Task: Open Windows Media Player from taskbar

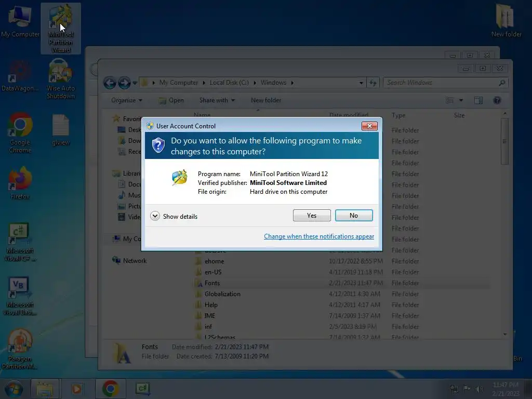Action: point(77,389)
